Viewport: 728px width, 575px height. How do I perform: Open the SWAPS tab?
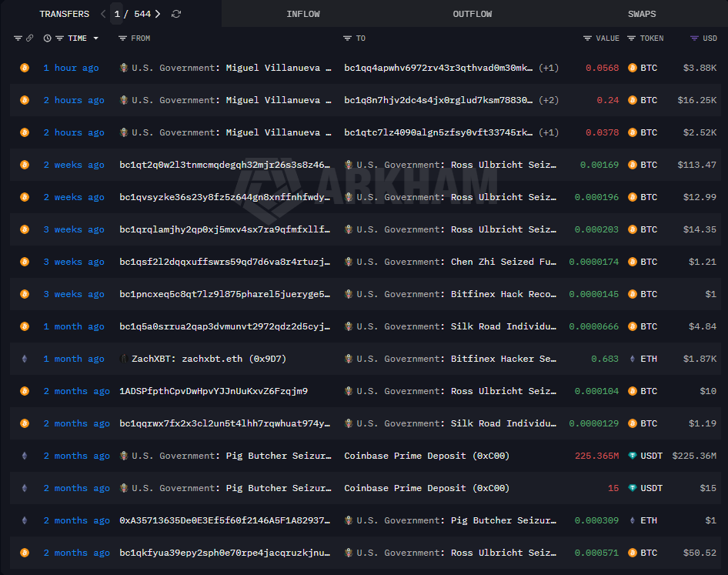coord(642,14)
